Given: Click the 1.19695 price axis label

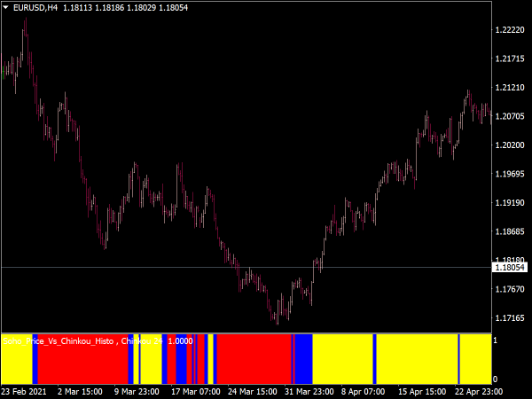Looking at the screenshot, I should [x=510, y=174].
